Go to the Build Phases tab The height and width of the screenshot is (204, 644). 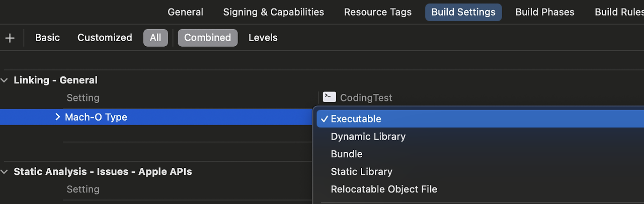point(545,12)
